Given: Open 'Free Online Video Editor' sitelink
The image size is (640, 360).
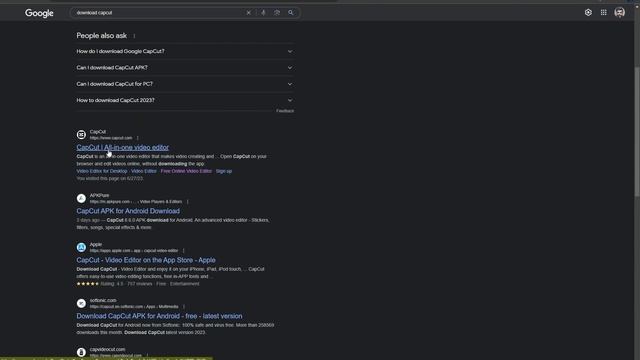Looking at the screenshot, I should [186, 171].
